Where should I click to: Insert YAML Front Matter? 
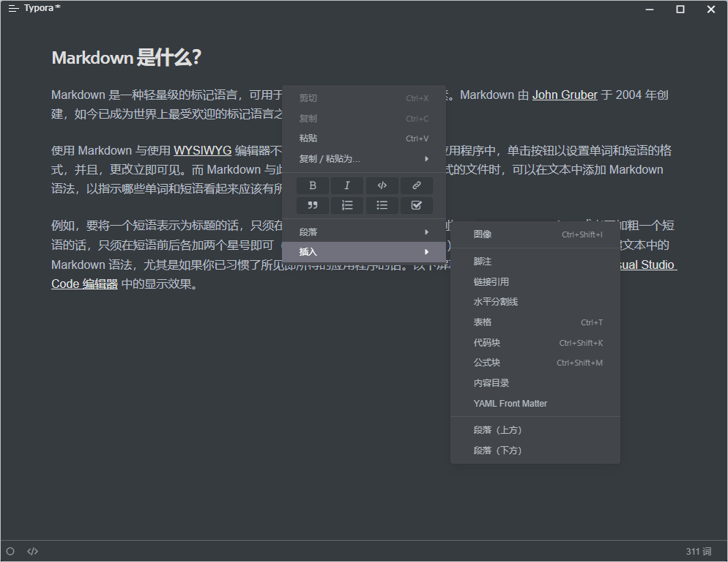(535, 404)
